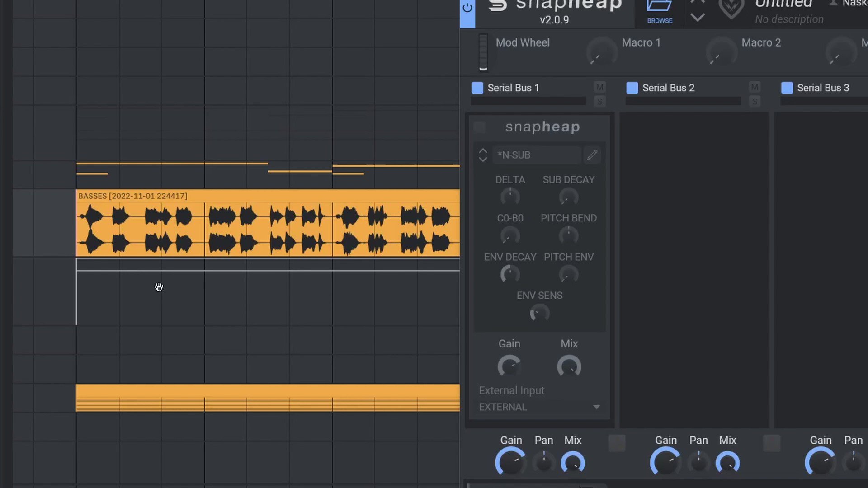868x488 pixels.
Task: Mute Serial Bus 1 with the M icon
Action: pyautogui.click(x=599, y=87)
